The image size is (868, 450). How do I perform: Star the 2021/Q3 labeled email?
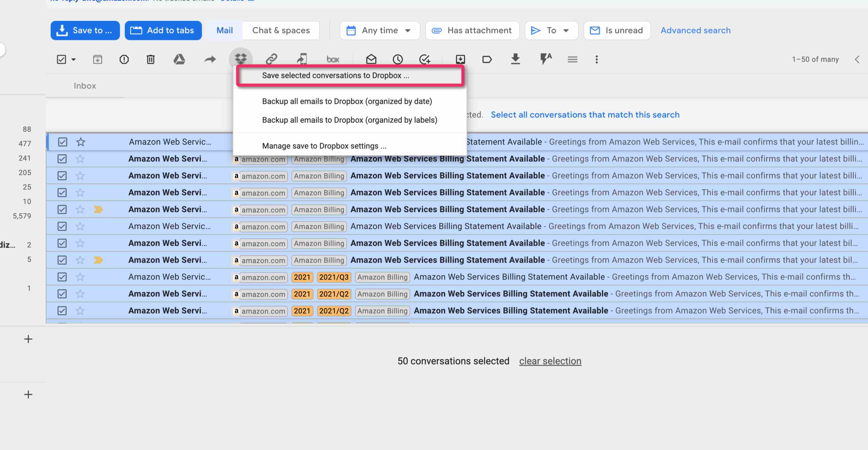coord(80,277)
